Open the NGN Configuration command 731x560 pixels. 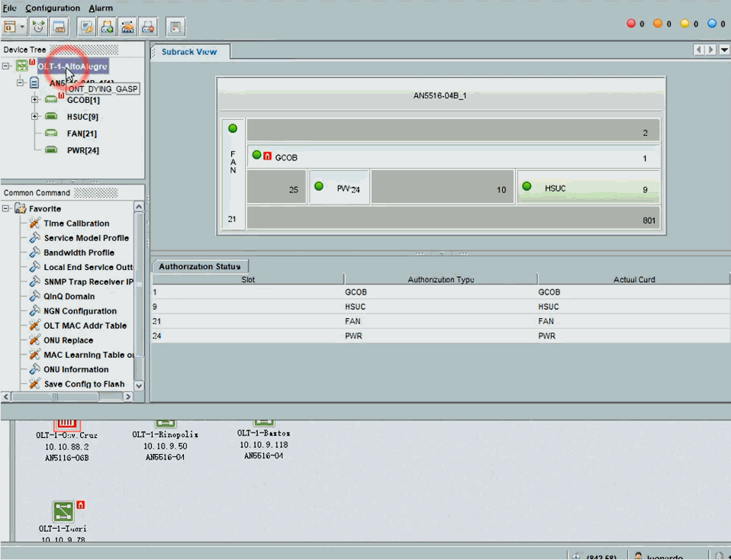[x=80, y=311]
